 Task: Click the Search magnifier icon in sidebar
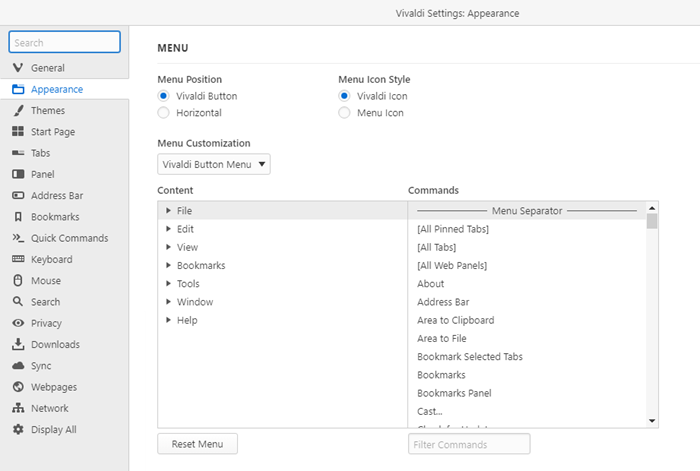coord(18,301)
